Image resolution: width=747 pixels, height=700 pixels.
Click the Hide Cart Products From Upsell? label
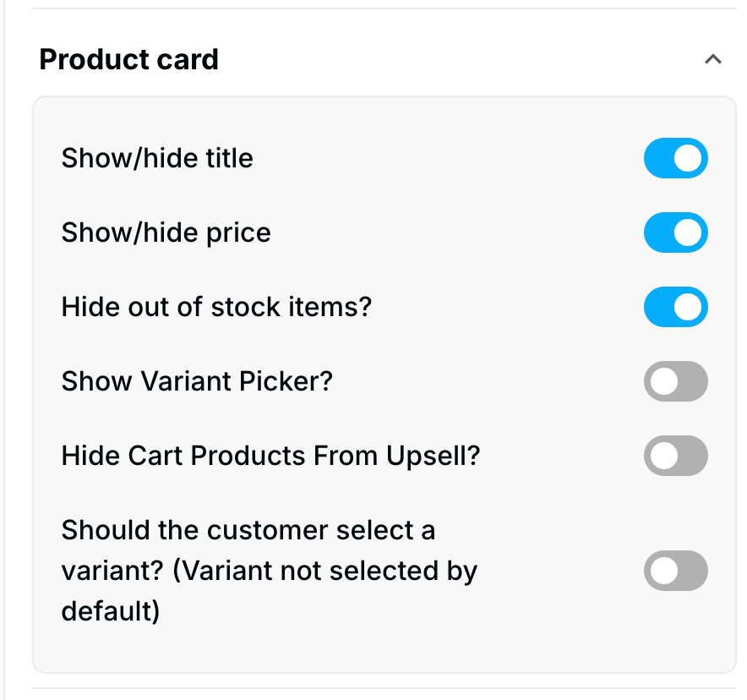click(x=270, y=457)
